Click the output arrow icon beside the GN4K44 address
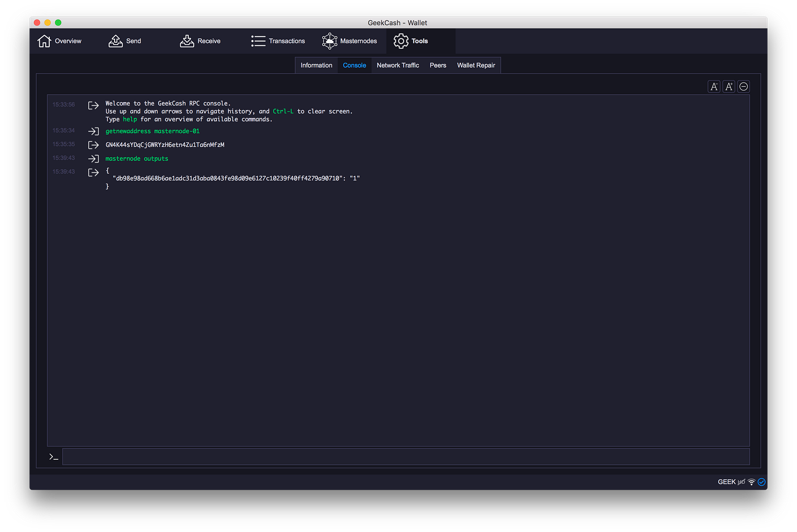Viewport: 797px width, 532px height. pos(93,145)
